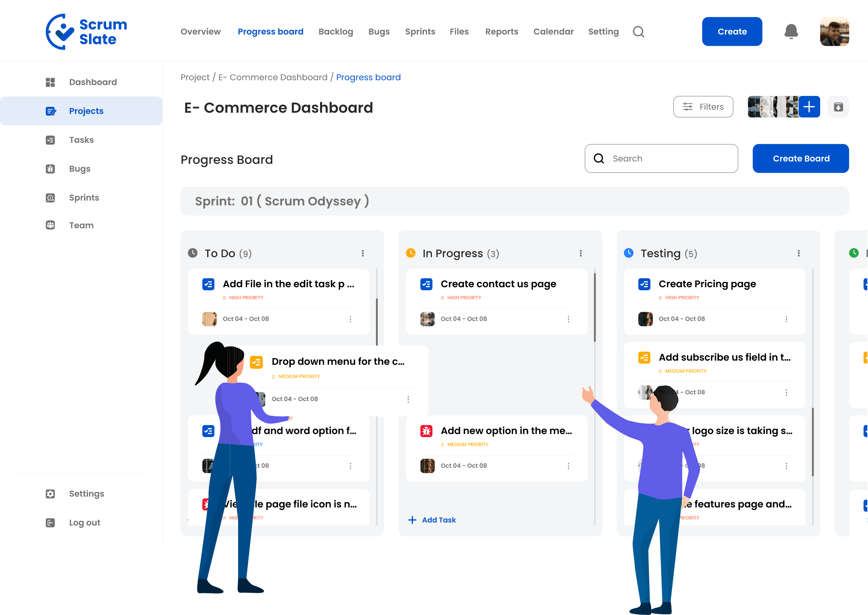Open the Filters button
Screen dimensions: 868x615
point(703,107)
